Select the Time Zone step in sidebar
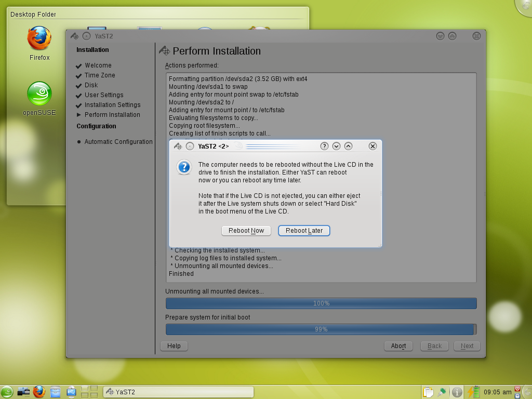Image resolution: width=532 pixels, height=399 pixels. [x=100, y=75]
